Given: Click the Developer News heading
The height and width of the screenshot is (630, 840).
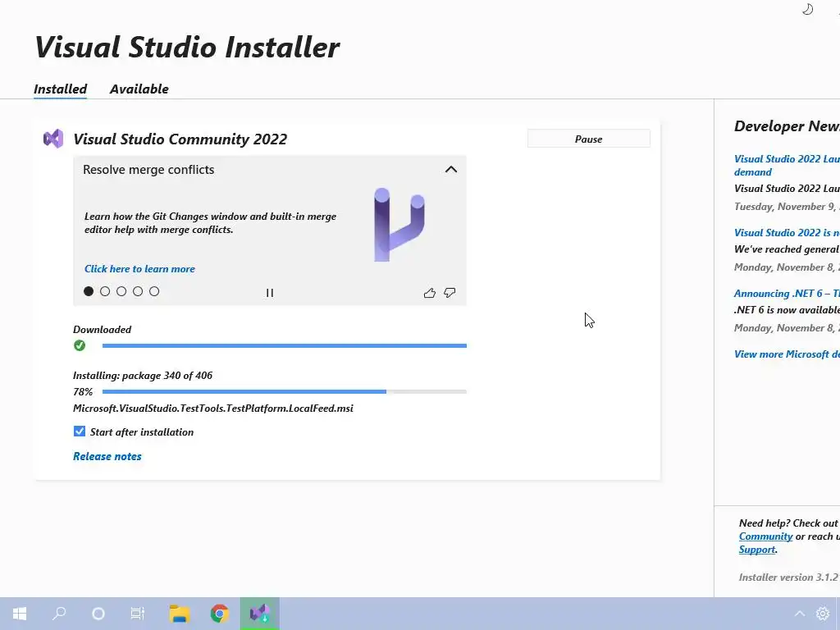Looking at the screenshot, I should 787,126.
